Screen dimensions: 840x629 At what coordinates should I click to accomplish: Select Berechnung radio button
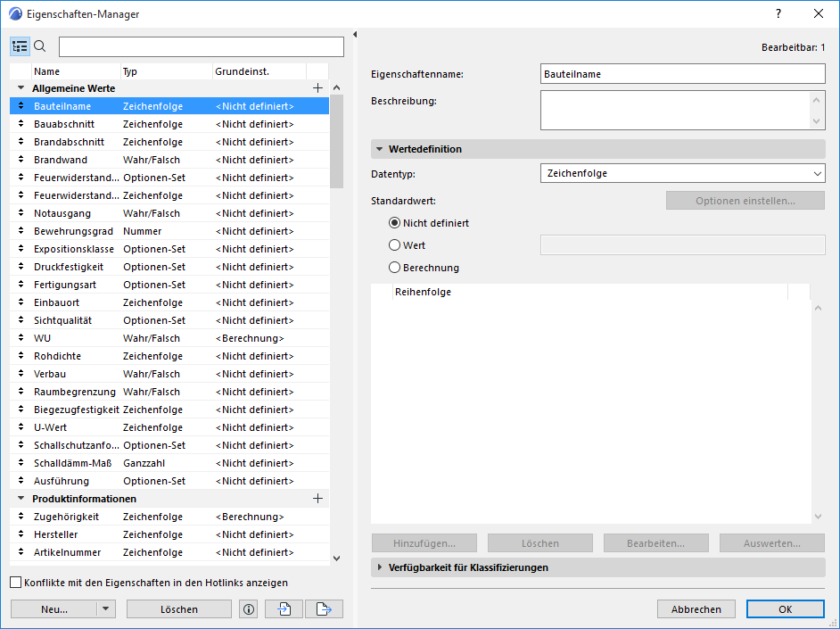[x=395, y=268]
